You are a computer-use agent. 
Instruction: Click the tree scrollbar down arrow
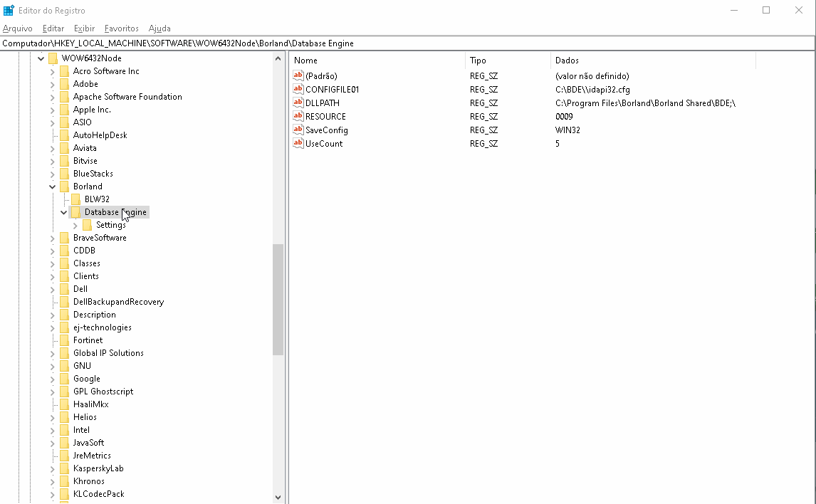click(278, 498)
